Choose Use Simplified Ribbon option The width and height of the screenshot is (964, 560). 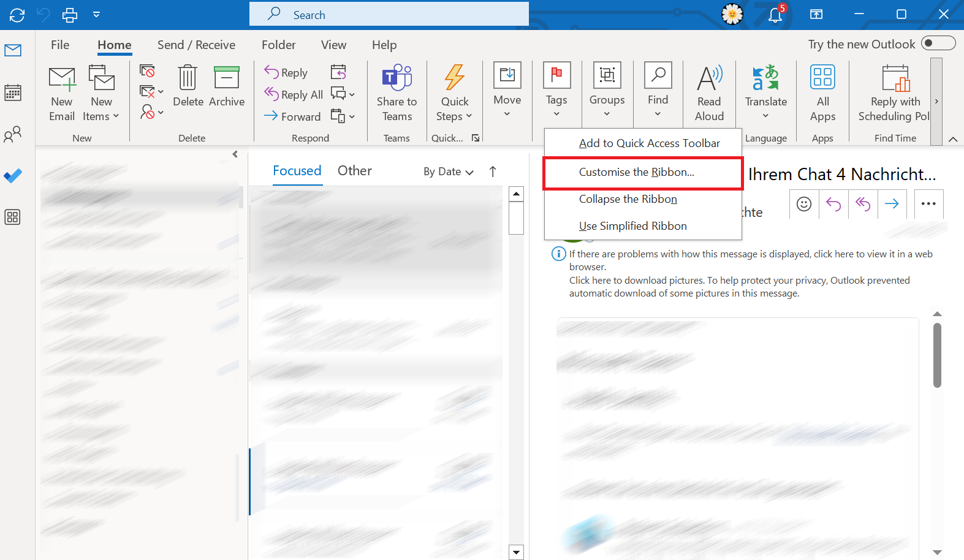pyautogui.click(x=632, y=226)
